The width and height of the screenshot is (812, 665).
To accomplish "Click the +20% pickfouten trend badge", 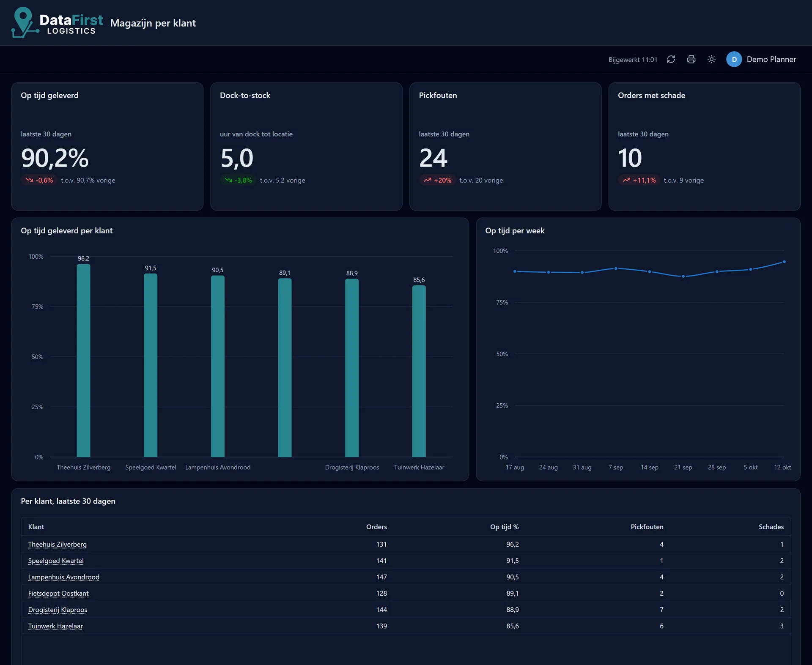I will pyautogui.click(x=437, y=181).
